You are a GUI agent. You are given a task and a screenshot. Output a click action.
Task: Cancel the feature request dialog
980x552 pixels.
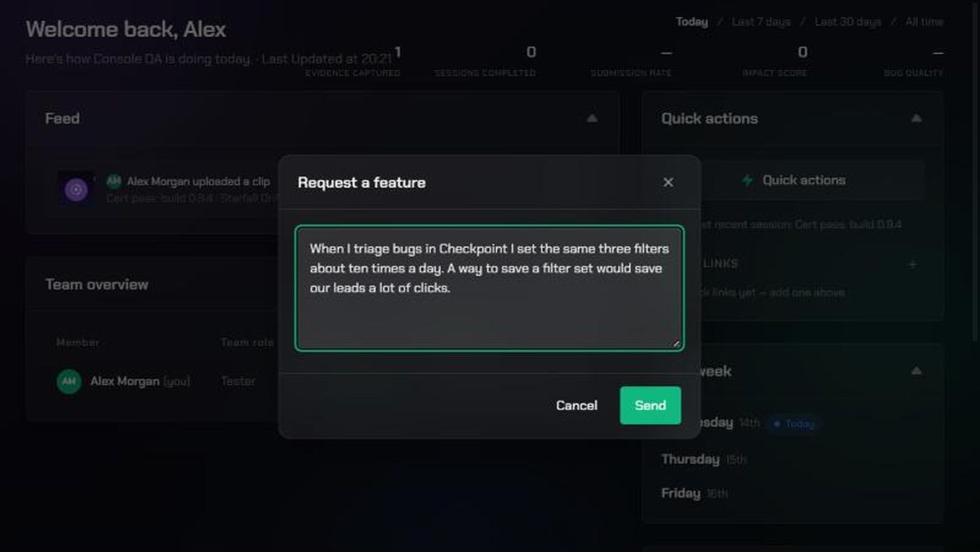click(x=577, y=406)
